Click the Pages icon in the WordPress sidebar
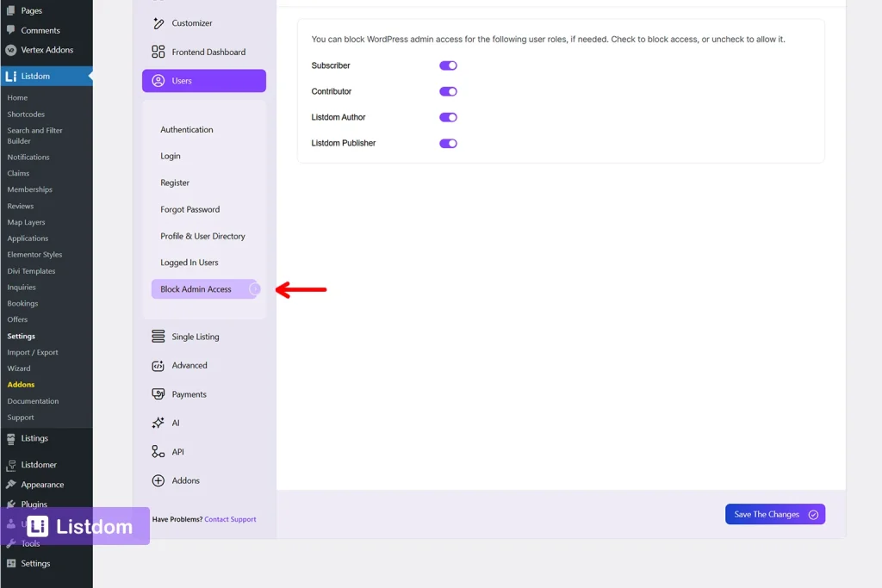This screenshot has width=882, height=588. coord(10,10)
